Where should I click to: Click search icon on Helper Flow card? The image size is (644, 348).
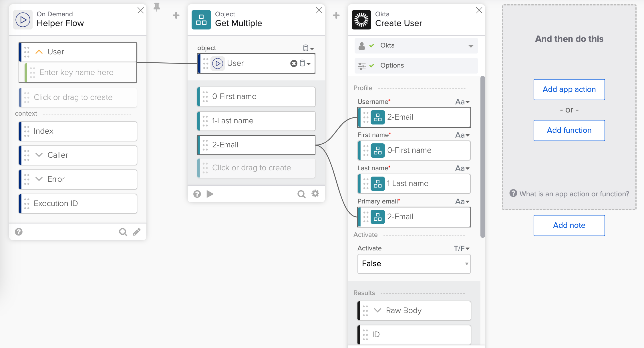(x=123, y=232)
